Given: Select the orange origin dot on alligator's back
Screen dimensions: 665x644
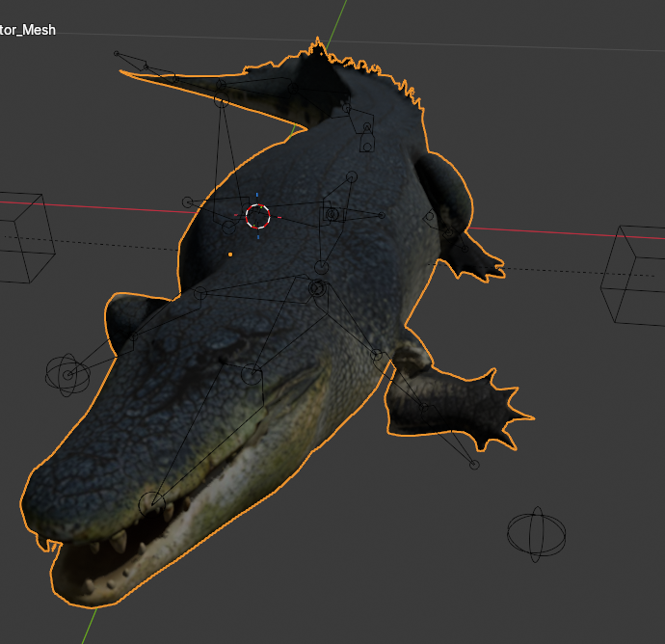Looking at the screenshot, I should pos(230,255).
